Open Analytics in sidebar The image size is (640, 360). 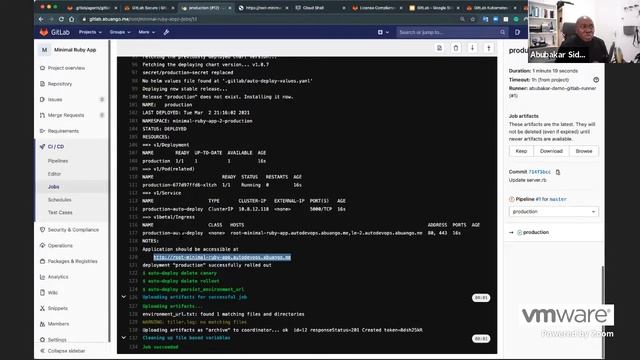(58, 277)
